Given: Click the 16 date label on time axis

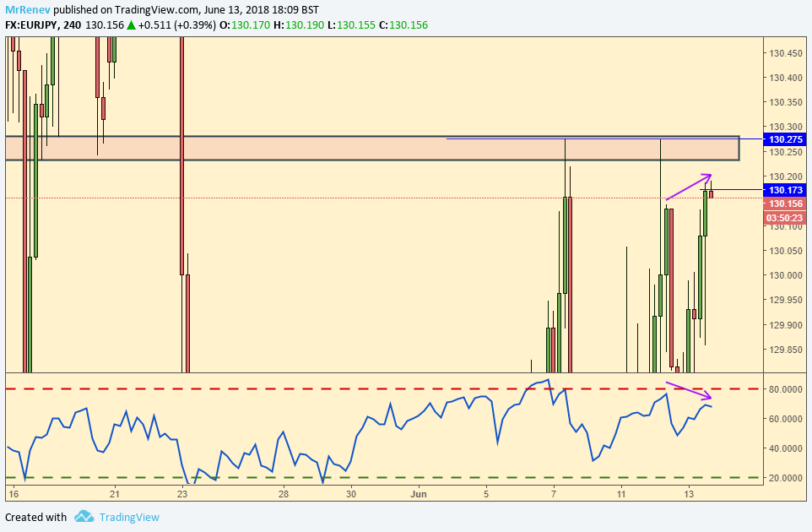Looking at the screenshot, I should click(x=14, y=494).
